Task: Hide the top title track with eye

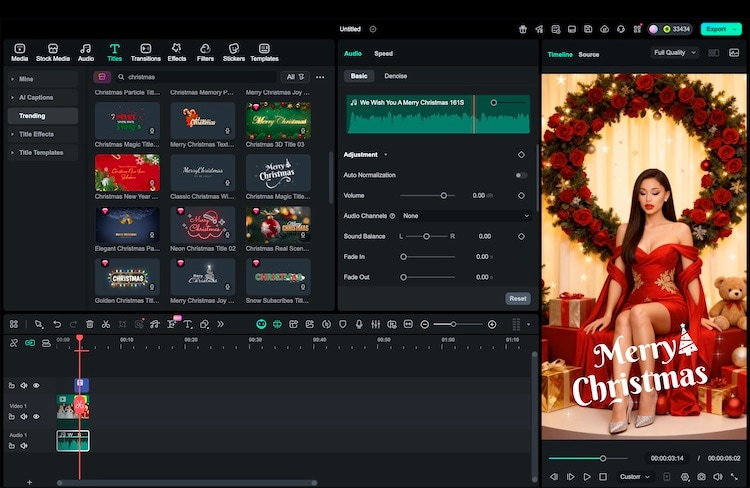Action: (x=36, y=386)
